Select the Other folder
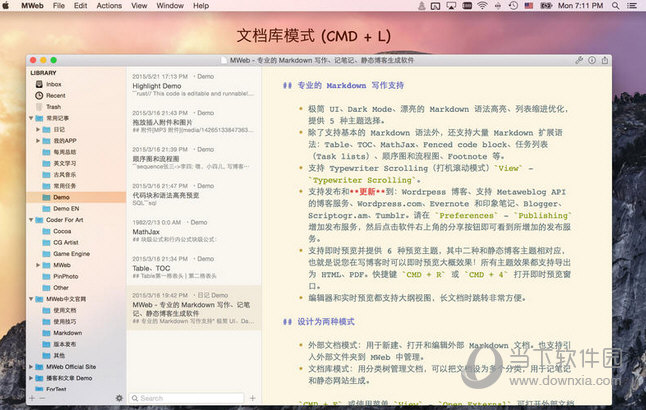The height and width of the screenshot is (410, 646). tap(61, 288)
